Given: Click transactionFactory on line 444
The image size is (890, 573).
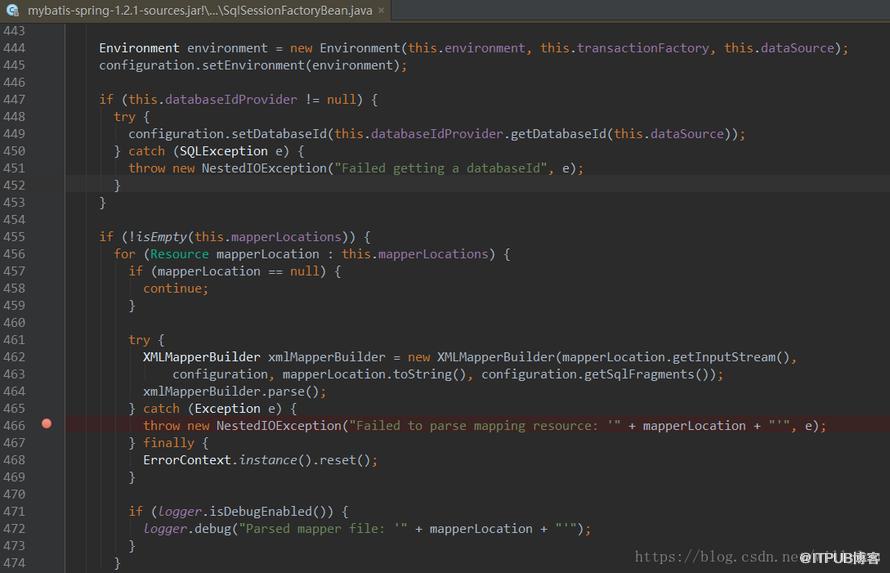Looking at the screenshot, I should pos(643,48).
